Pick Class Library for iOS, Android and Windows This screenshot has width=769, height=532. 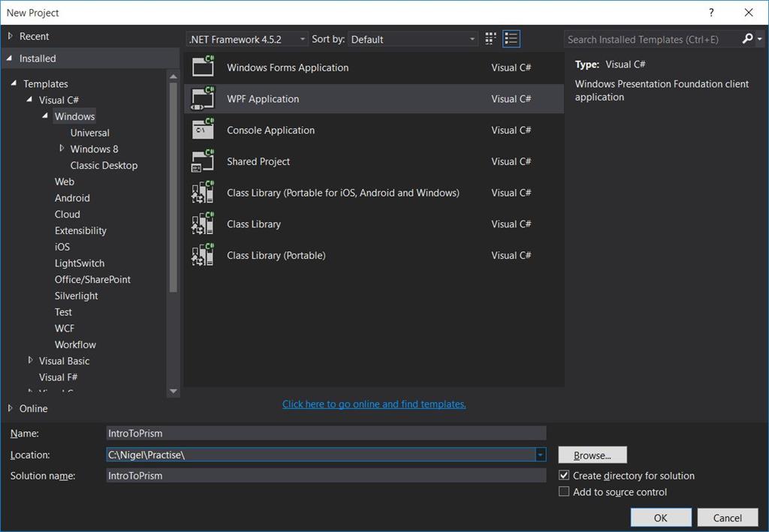coord(204,192)
